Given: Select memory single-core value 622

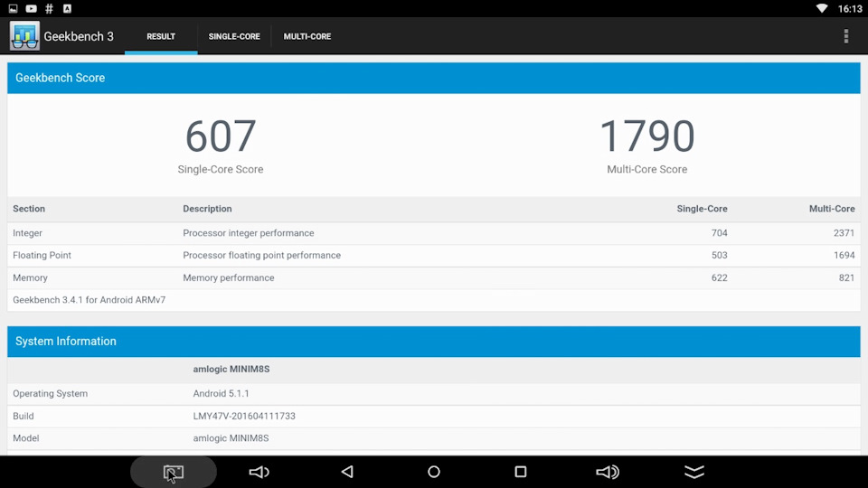Looking at the screenshot, I should coord(719,277).
